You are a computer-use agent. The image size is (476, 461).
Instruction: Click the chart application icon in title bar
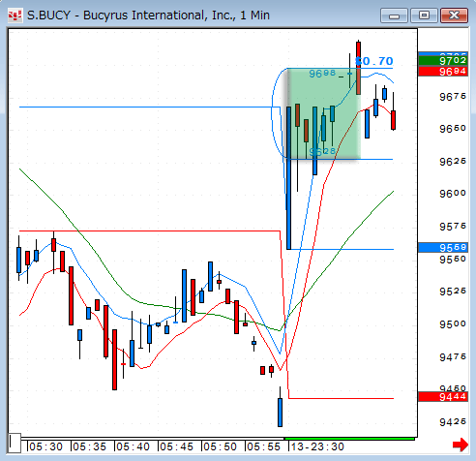(x=15, y=15)
